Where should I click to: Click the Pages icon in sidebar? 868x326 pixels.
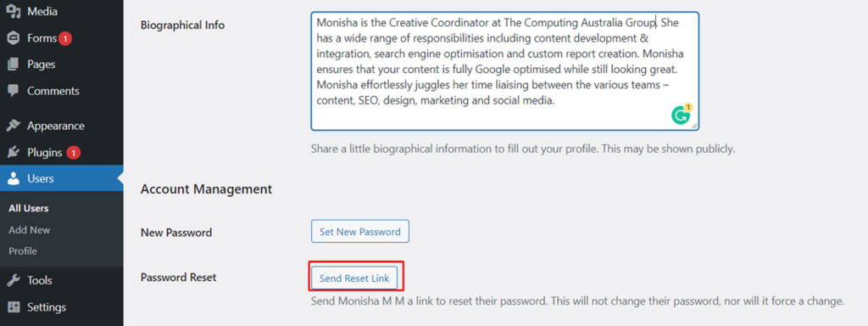tap(14, 65)
